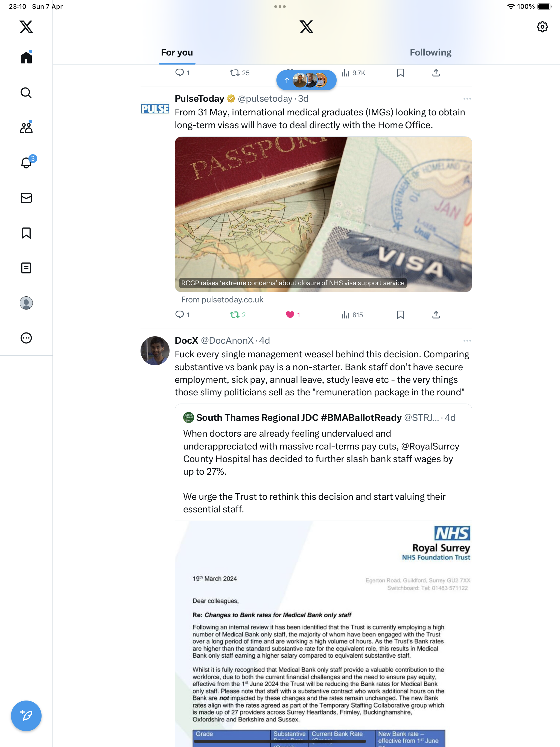Open Bookmarks icon in sidebar
This screenshot has height=747, width=560.
click(x=26, y=233)
